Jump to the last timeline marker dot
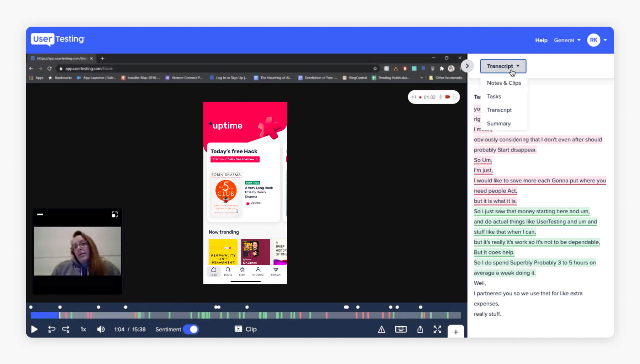This screenshot has height=364, width=640. 421,307
